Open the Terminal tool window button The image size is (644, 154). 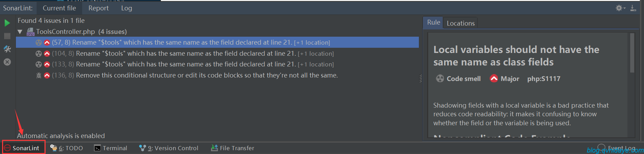pyautogui.click(x=111, y=148)
